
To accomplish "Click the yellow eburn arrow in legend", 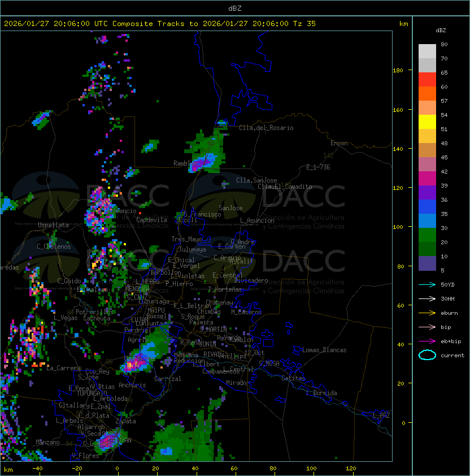I will 427,313.
